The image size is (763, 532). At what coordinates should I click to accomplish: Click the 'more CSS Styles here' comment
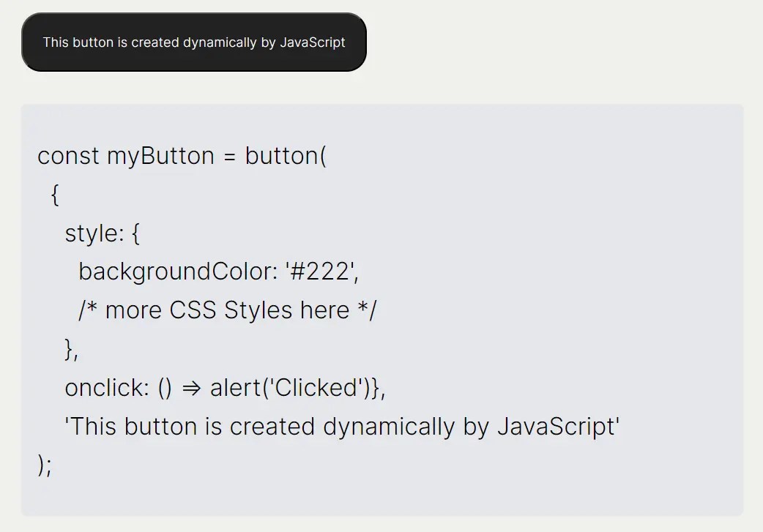click(227, 310)
